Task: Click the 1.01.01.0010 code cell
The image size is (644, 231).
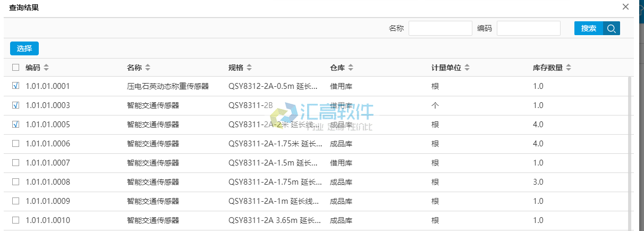Action: [48, 220]
